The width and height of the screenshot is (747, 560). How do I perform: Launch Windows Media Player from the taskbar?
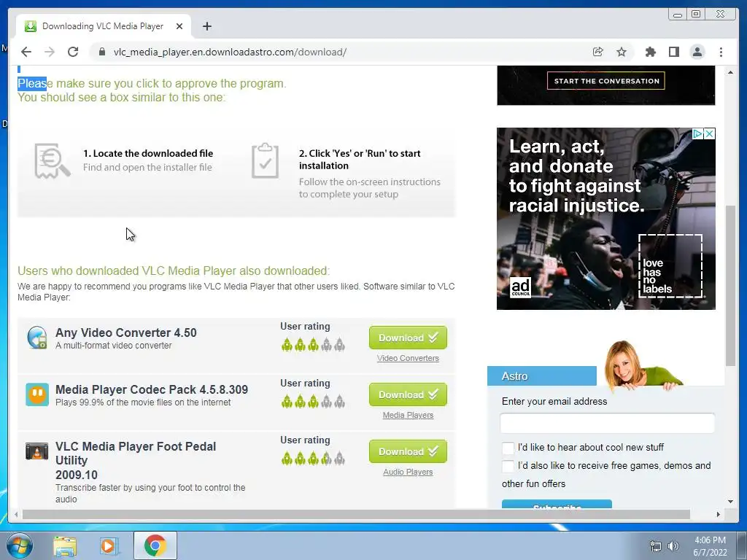coord(108,545)
